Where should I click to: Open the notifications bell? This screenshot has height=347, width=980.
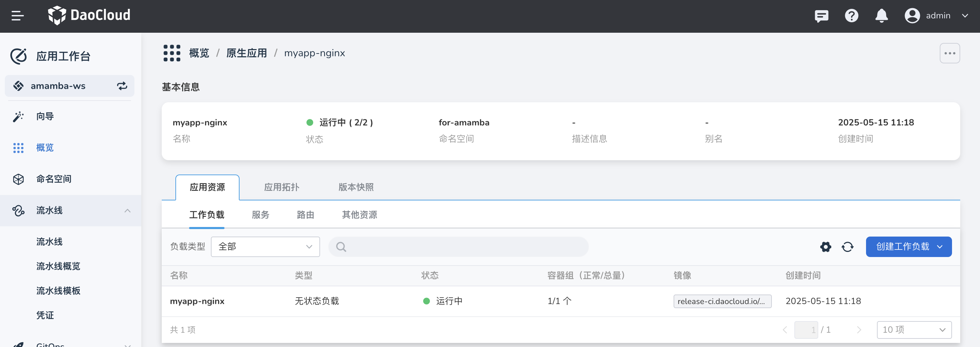pyautogui.click(x=881, y=16)
